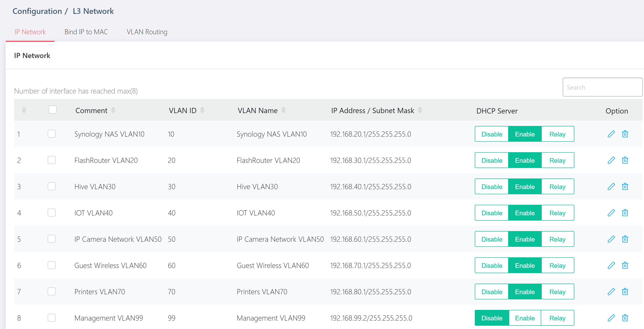Screen dimensions: 644x329
Task: Disable DHCP for IP Camera Network VLAN50
Action: click(x=492, y=239)
